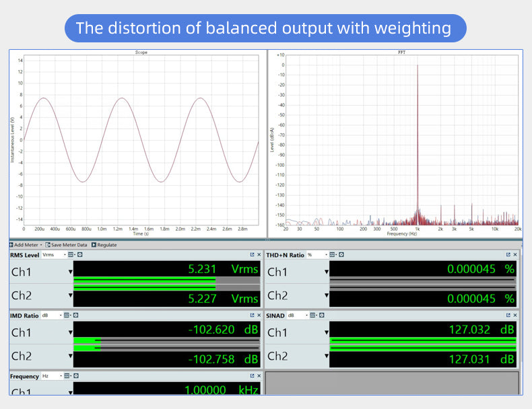Expand the Ch1 arrow in RMS Level
This screenshot has height=409, width=532.
70,272
